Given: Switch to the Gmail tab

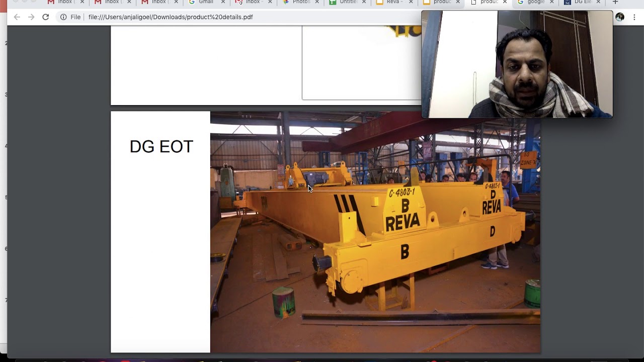Looking at the screenshot, I should (205, 3).
